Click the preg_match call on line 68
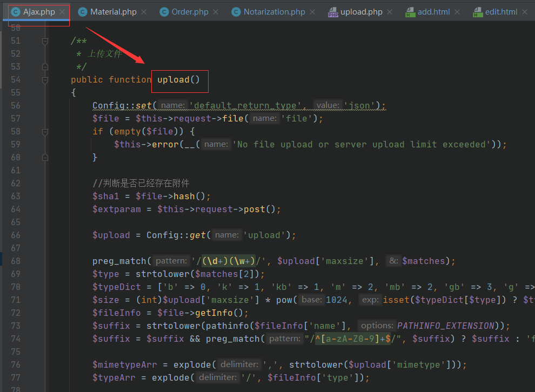This screenshot has width=535, height=392. [x=119, y=261]
